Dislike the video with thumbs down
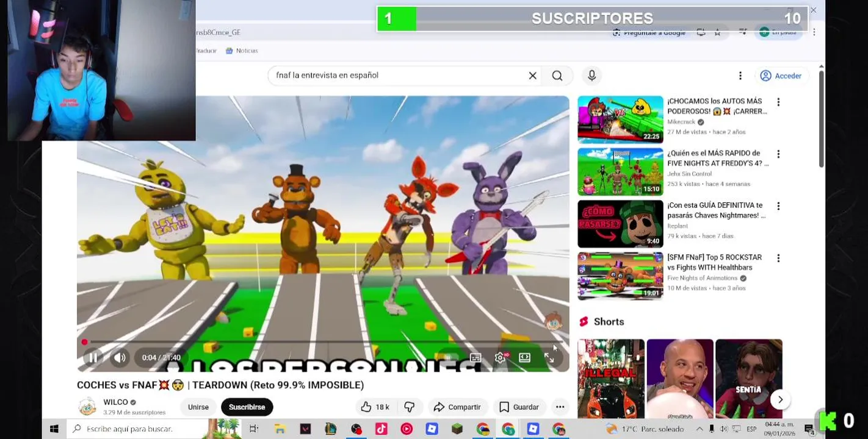868x439 pixels. [410, 407]
